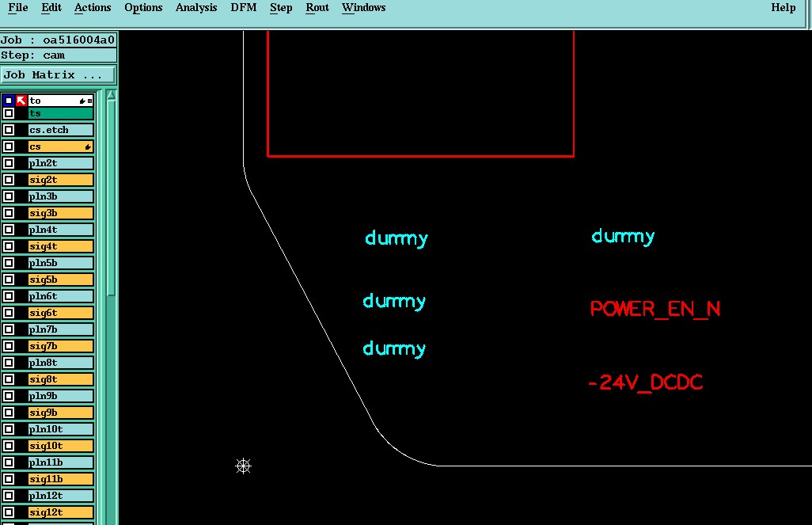Select the cs.etch layer name

61,130
